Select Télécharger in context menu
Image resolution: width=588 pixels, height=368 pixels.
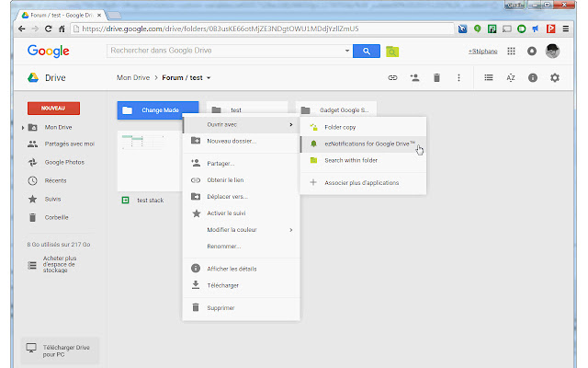tap(241, 285)
